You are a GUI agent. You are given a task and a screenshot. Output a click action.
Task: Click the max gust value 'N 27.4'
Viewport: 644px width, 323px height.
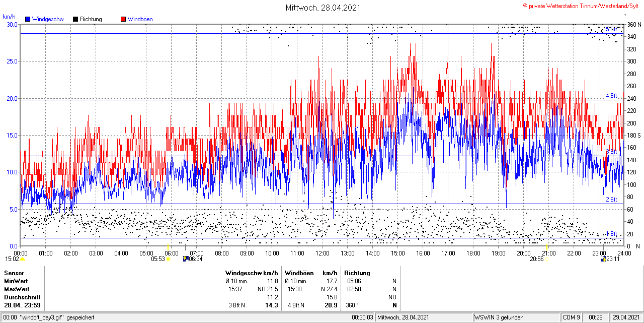tap(329, 289)
